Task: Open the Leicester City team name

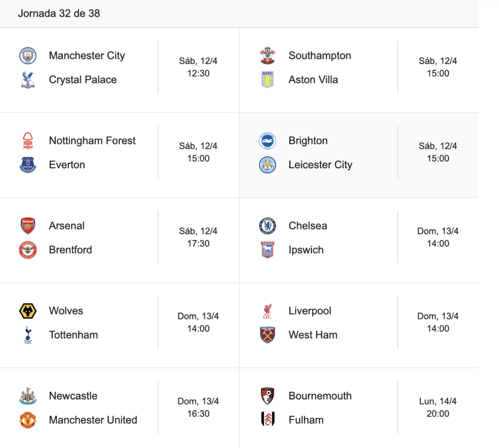Action: tap(320, 165)
